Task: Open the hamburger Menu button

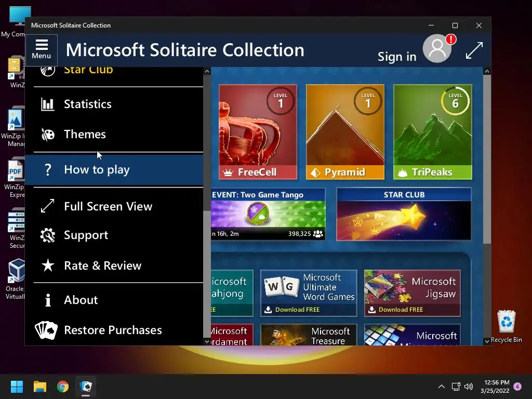Action: [x=42, y=50]
